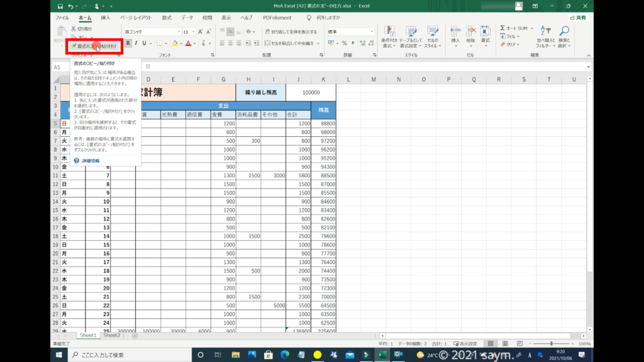Toggle Italic formatting in the Font group
Image resolution: width=644 pixels, height=362 pixels.
136,43
